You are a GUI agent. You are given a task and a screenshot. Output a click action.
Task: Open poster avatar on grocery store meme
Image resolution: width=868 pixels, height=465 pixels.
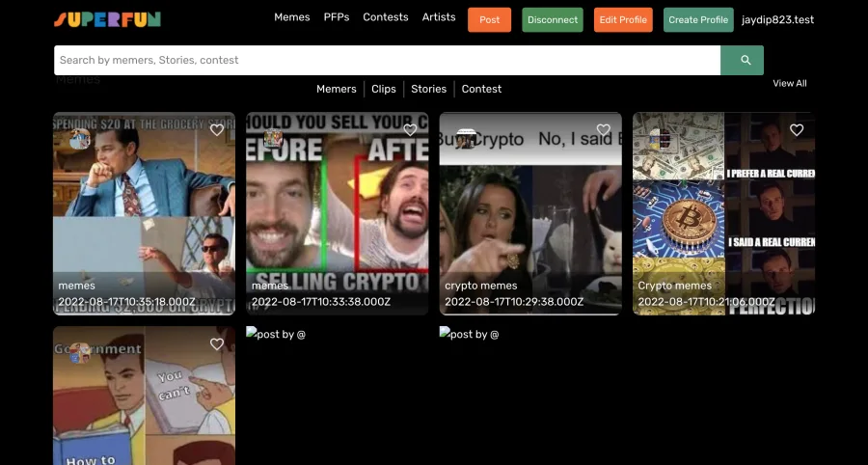(x=80, y=139)
